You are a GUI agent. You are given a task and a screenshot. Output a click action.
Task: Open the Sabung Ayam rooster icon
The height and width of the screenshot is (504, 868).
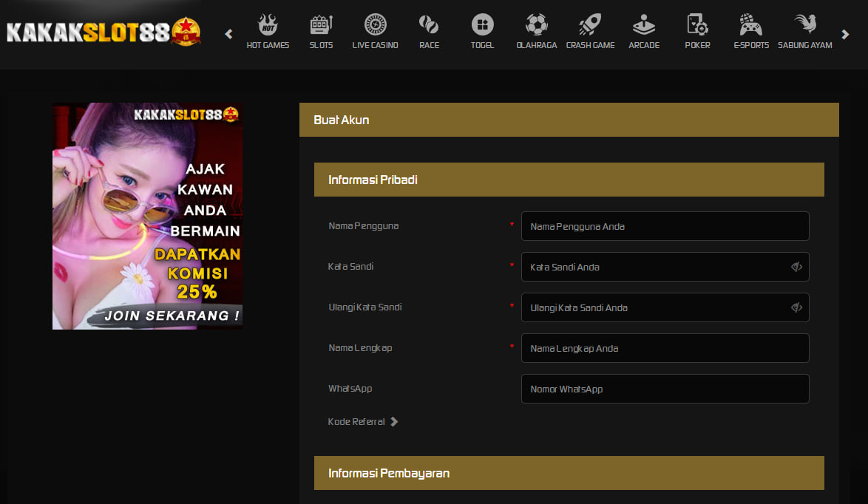[805, 24]
